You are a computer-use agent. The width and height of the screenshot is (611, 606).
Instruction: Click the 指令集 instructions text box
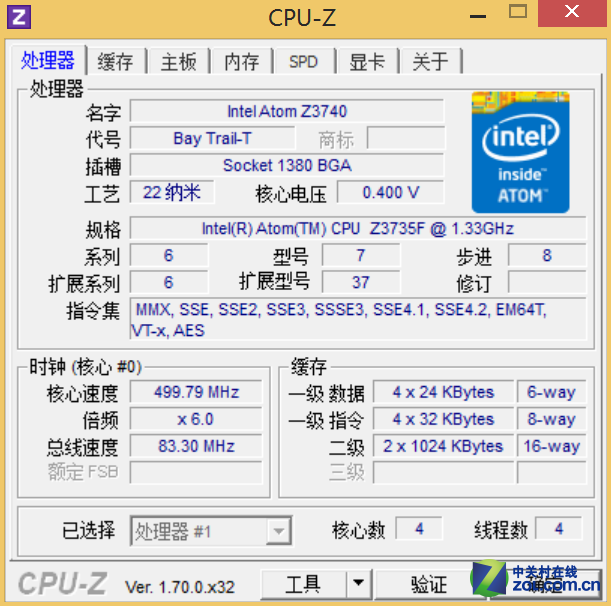coord(358,319)
